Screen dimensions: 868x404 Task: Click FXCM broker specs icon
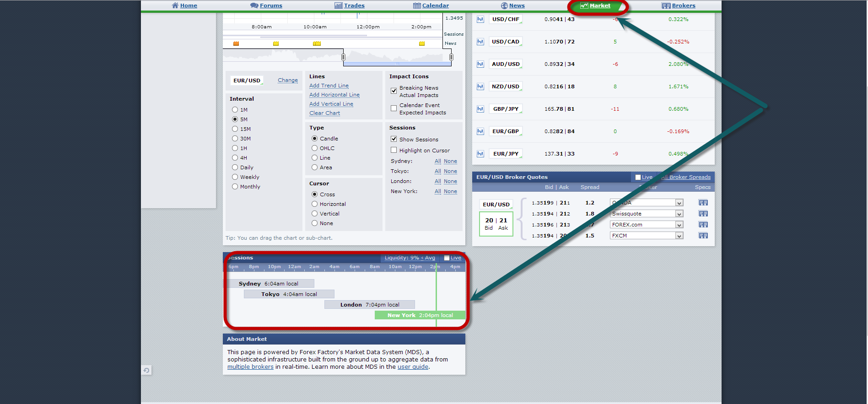[x=703, y=236]
